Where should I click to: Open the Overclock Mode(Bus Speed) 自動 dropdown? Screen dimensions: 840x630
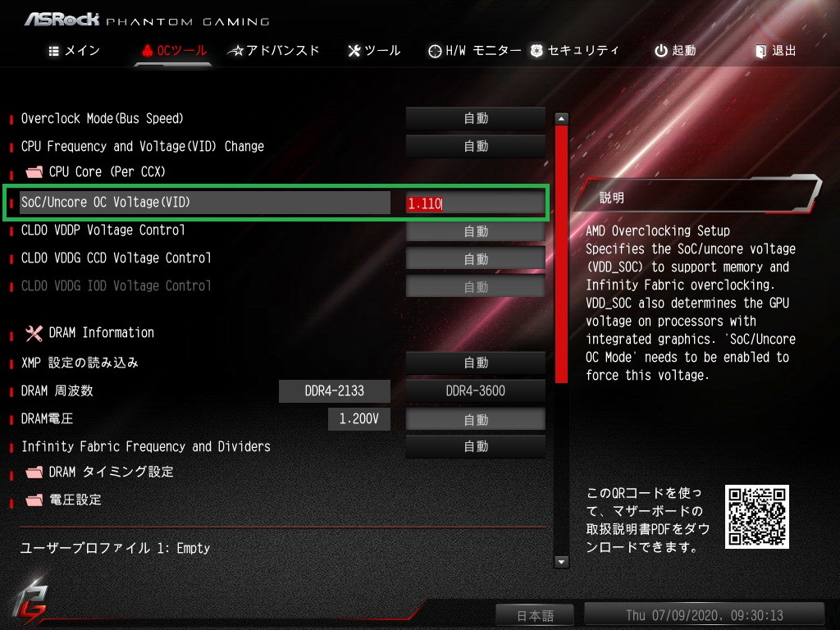tap(476, 118)
